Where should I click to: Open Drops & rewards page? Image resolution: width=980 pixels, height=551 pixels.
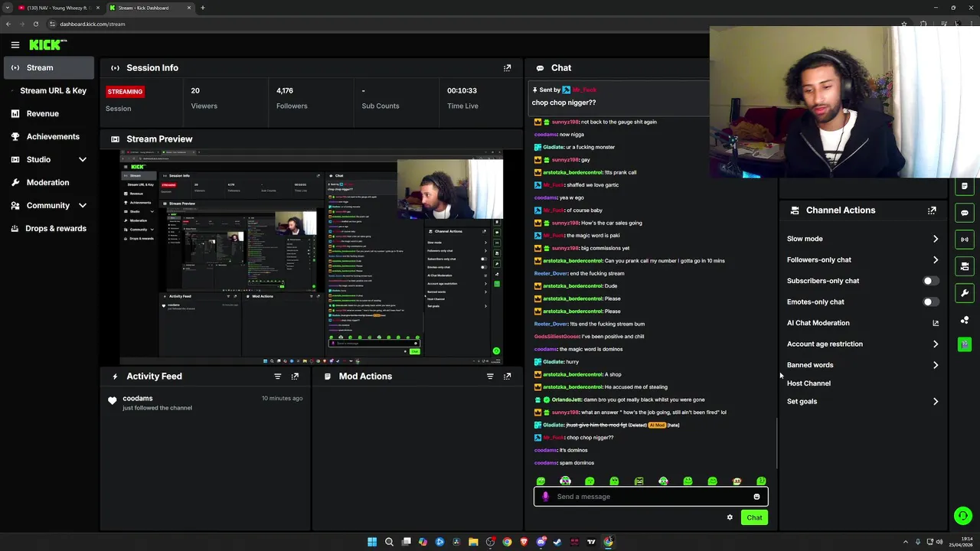49,229
